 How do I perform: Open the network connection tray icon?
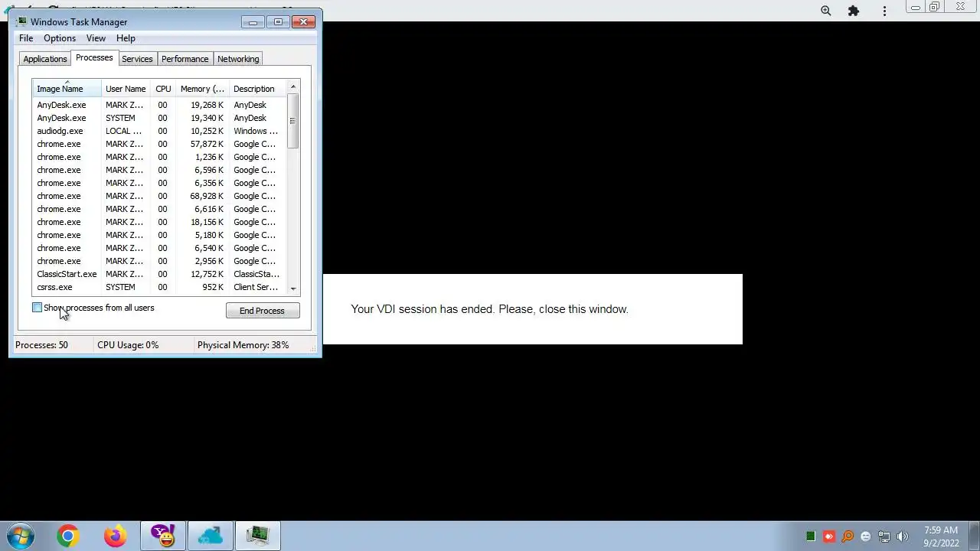pos(884,536)
